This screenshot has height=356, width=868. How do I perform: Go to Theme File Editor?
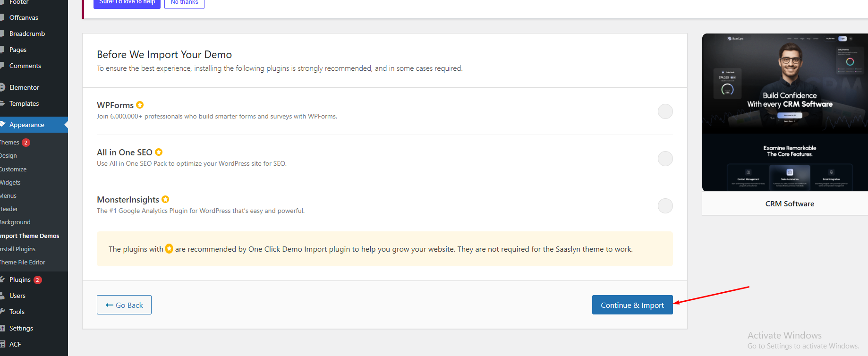click(23, 262)
